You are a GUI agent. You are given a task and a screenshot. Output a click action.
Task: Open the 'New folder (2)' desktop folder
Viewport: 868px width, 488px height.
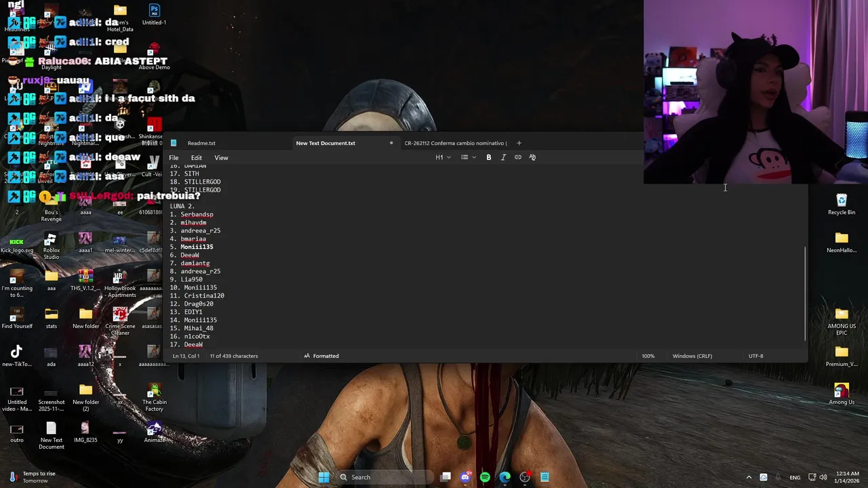pyautogui.click(x=85, y=397)
